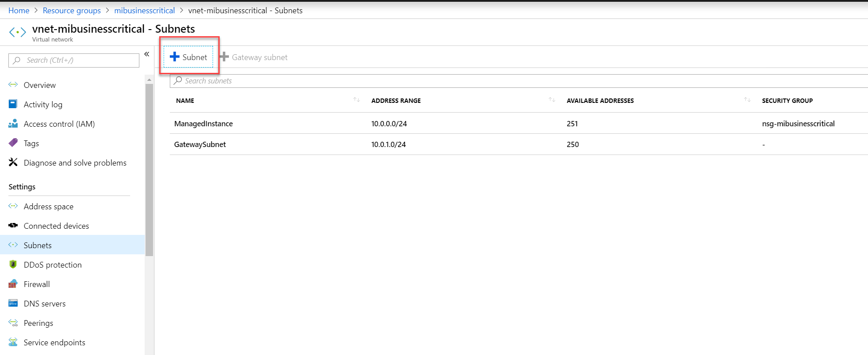Add a new Subnet button
This screenshot has height=355, width=868.
point(189,57)
